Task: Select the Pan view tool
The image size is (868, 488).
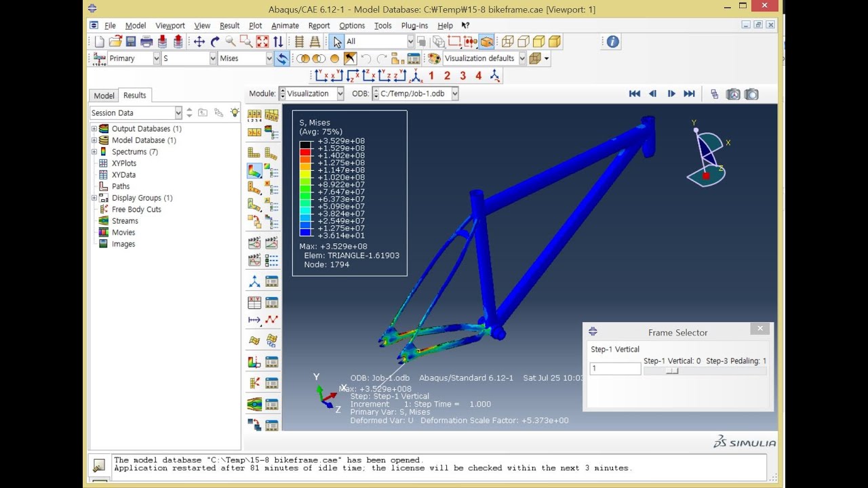Action: (x=199, y=42)
